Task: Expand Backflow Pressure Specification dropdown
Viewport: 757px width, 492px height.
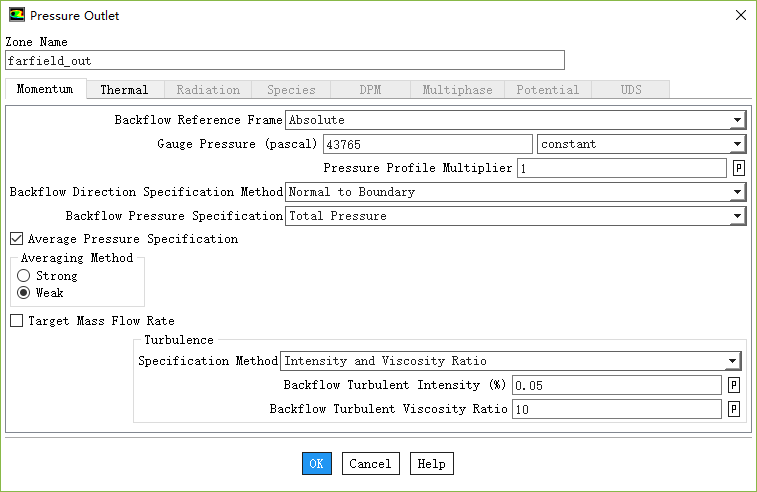Action: [x=737, y=216]
